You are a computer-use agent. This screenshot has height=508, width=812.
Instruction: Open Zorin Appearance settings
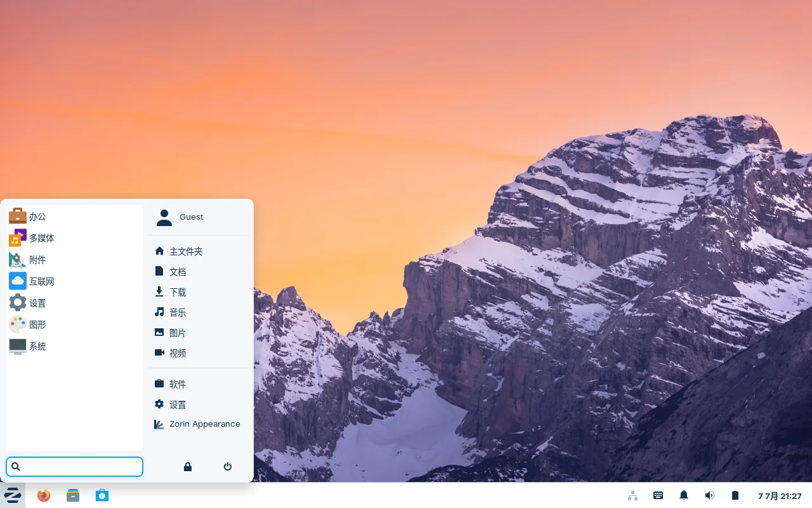[204, 424]
